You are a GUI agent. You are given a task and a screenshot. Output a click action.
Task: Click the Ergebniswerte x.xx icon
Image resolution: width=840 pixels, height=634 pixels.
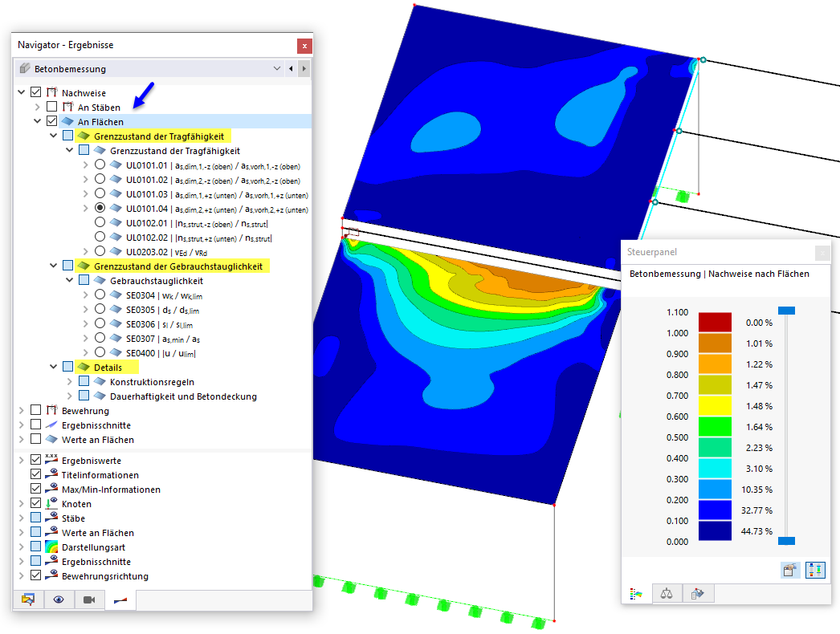click(x=51, y=459)
